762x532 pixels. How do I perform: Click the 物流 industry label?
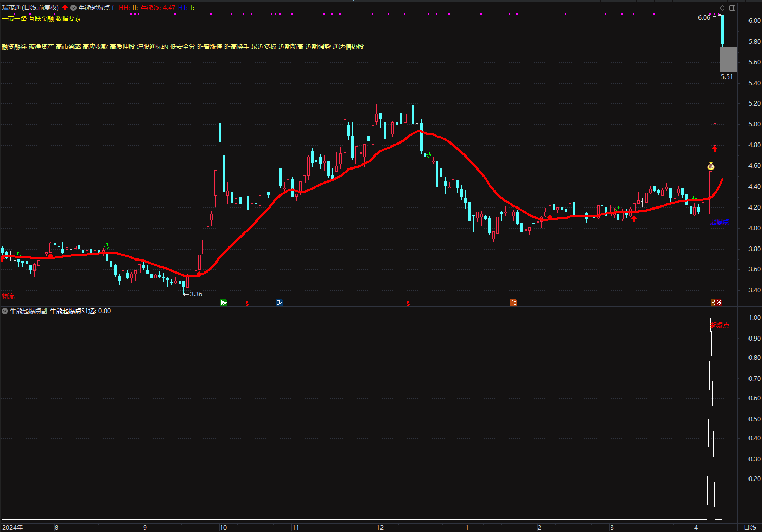pos(8,296)
